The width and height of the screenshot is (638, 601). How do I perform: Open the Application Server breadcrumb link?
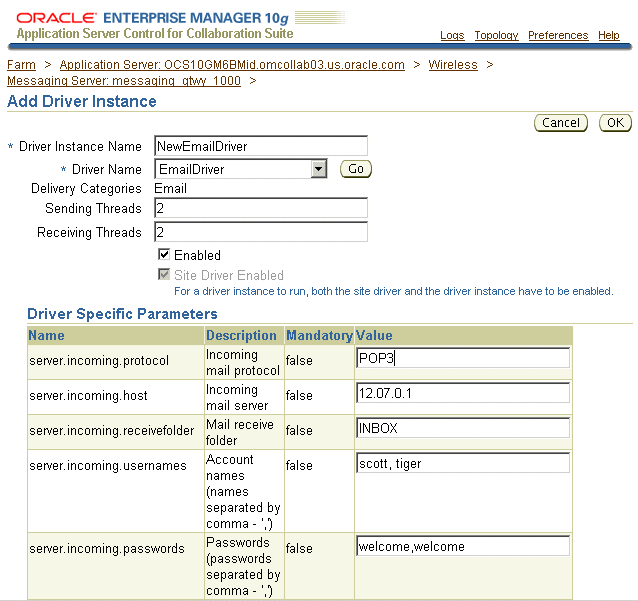232,65
